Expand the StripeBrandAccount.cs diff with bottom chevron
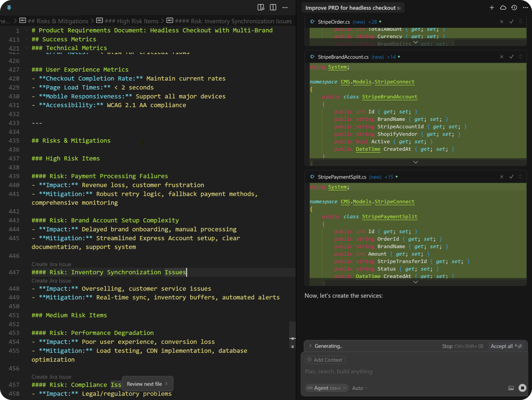Image resolution: width=532 pixels, height=400 pixels. click(415, 162)
